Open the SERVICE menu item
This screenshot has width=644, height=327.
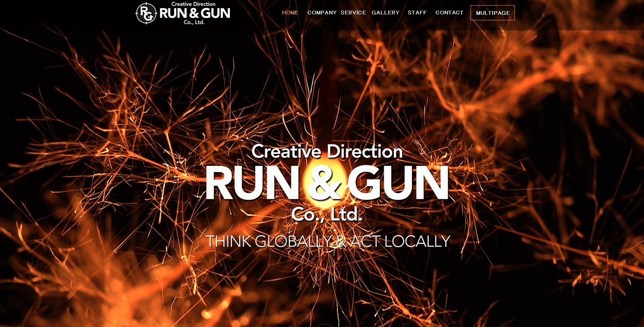(353, 13)
